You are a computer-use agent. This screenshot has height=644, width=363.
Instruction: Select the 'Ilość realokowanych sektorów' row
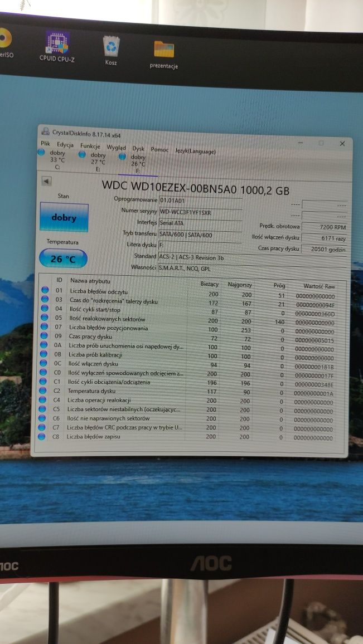click(188, 320)
